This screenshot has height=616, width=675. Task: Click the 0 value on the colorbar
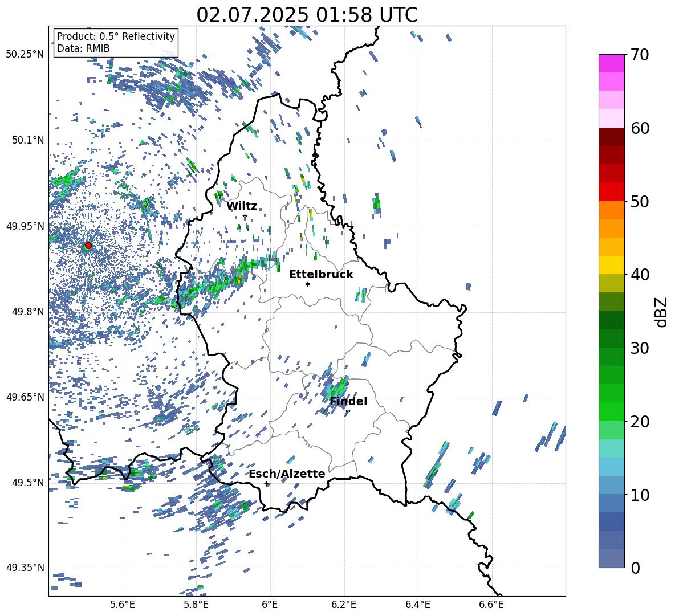tap(635, 568)
